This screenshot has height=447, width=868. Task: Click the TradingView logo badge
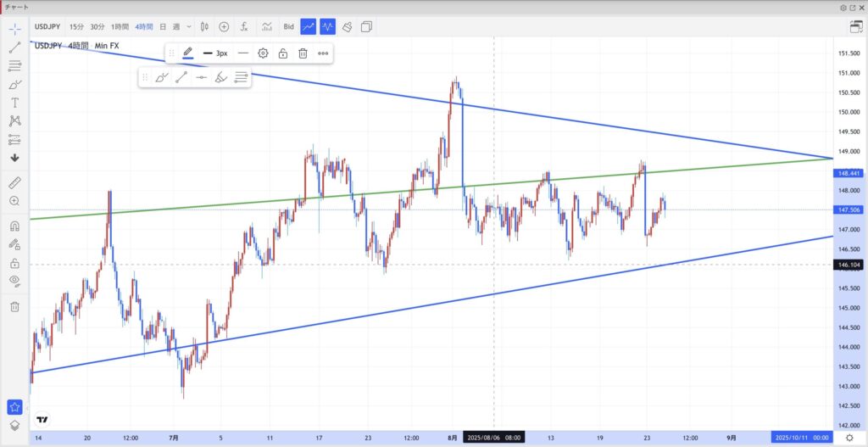click(x=42, y=420)
